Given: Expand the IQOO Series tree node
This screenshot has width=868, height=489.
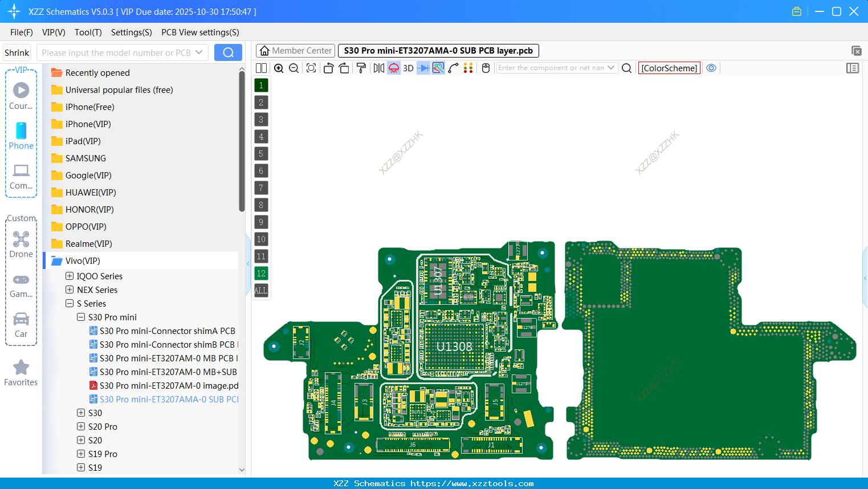Looking at the screenshot, I should point(70,276).
